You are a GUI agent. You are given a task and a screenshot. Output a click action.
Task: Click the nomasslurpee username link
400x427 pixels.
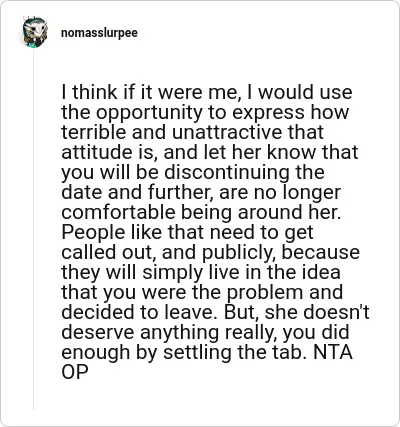click(99, 33)
